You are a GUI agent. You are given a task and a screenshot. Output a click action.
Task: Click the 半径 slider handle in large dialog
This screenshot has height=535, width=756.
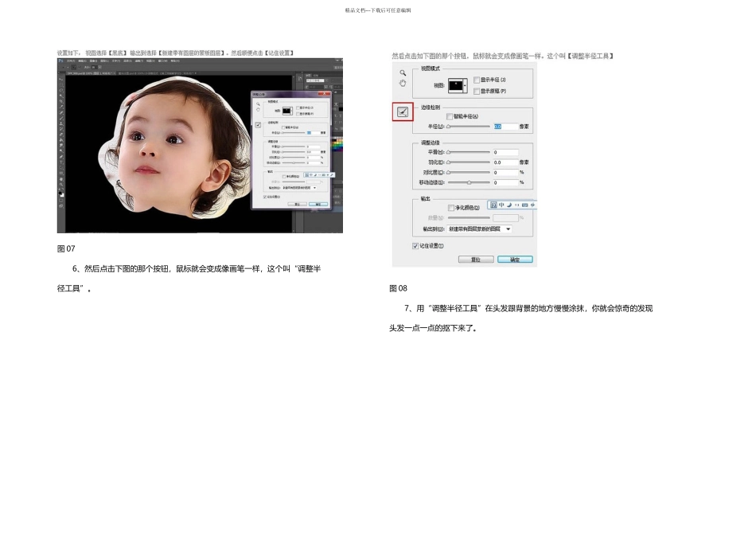448,127
